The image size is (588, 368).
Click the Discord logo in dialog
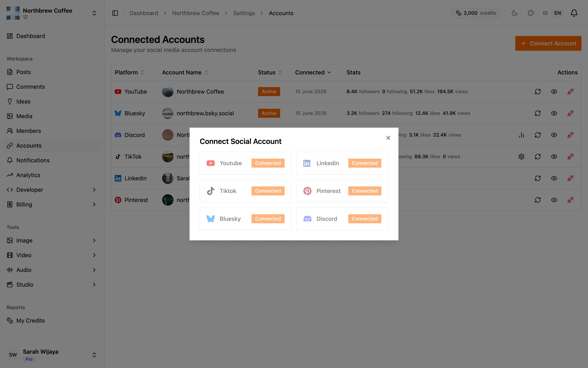pyautogui.click(x=307, y=219)
